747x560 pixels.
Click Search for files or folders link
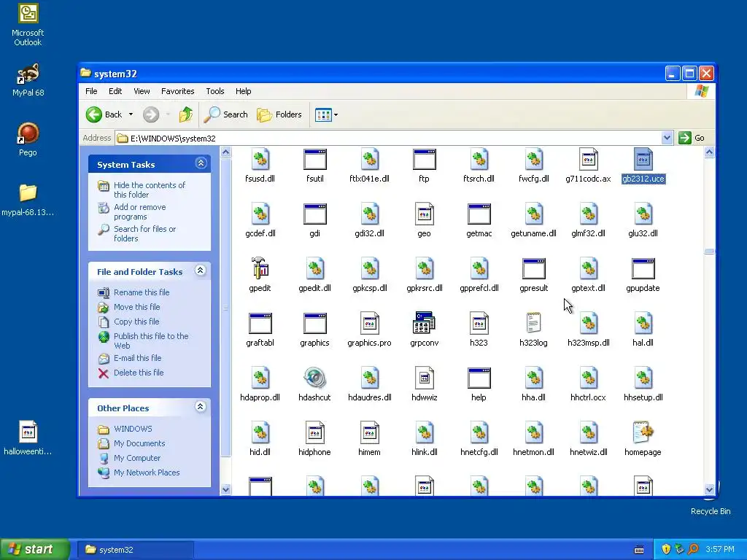point(144,233)
